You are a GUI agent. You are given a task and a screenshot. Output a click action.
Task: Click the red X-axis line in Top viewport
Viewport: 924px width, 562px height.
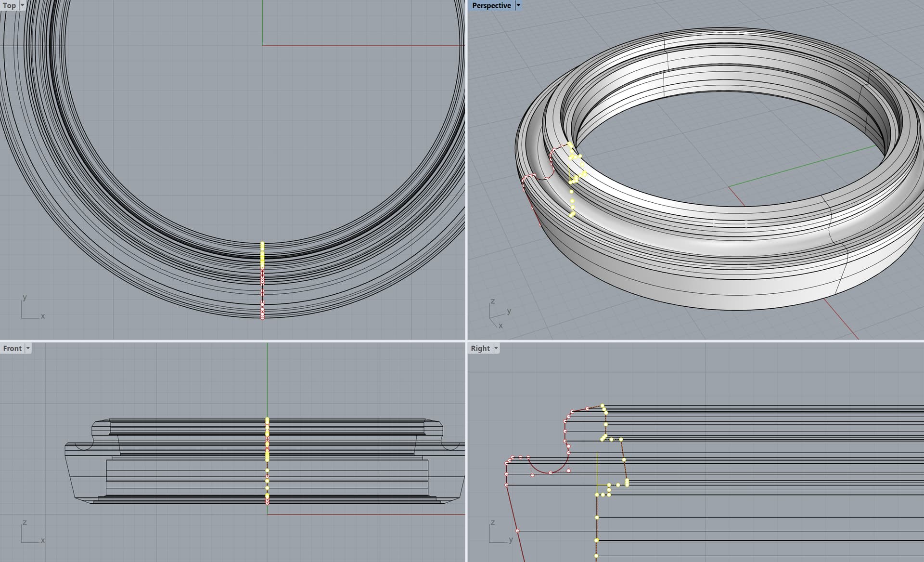click(x=361, y=46)
